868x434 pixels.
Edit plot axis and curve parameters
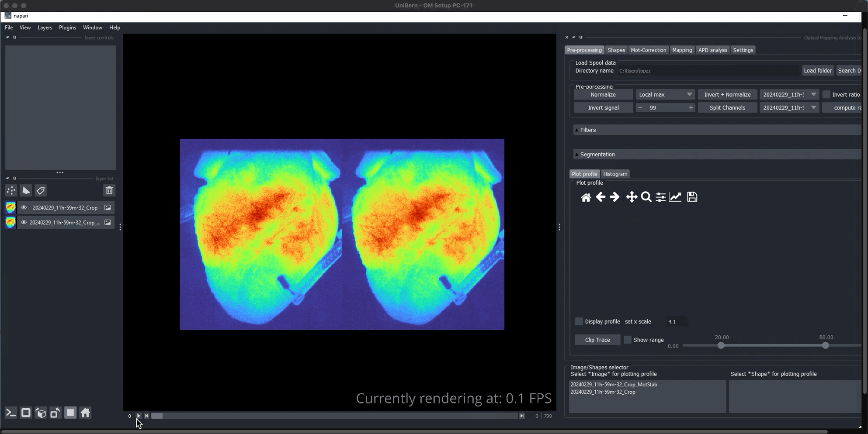pyautogui.click(x=675, y=197)
